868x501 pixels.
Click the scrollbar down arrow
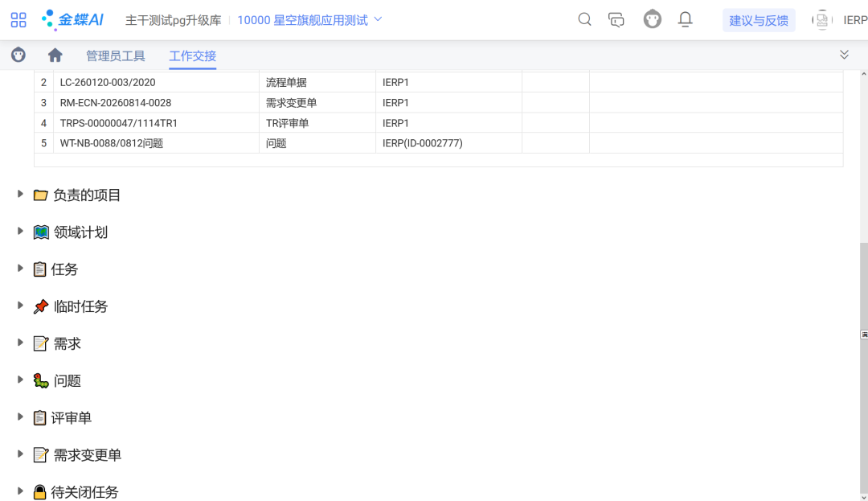point(863,496)
